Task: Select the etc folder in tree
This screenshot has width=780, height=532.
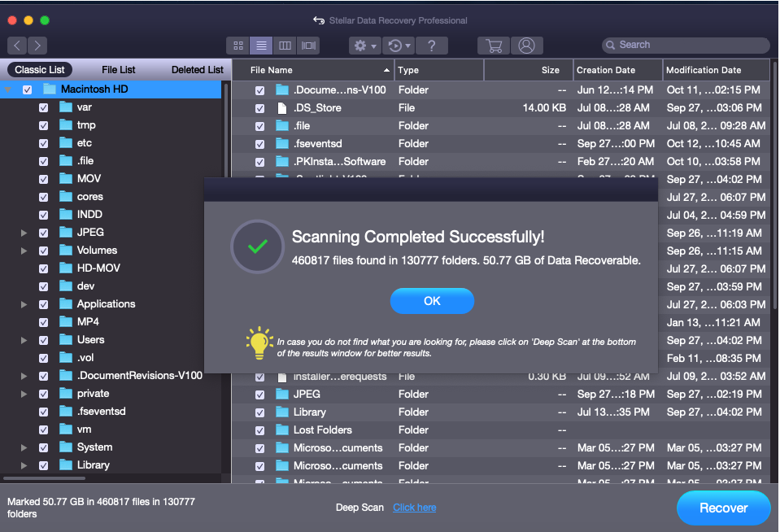Action: (84, 143)
